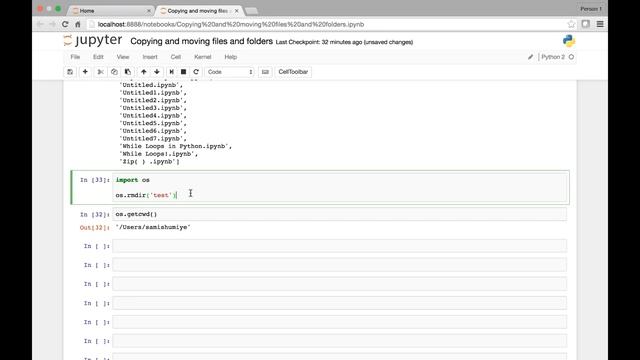The width and height of the screenshot is (640, 360).
Task: Click into the os.rmdir('test') code cell
Action: (x=340, y=188)
